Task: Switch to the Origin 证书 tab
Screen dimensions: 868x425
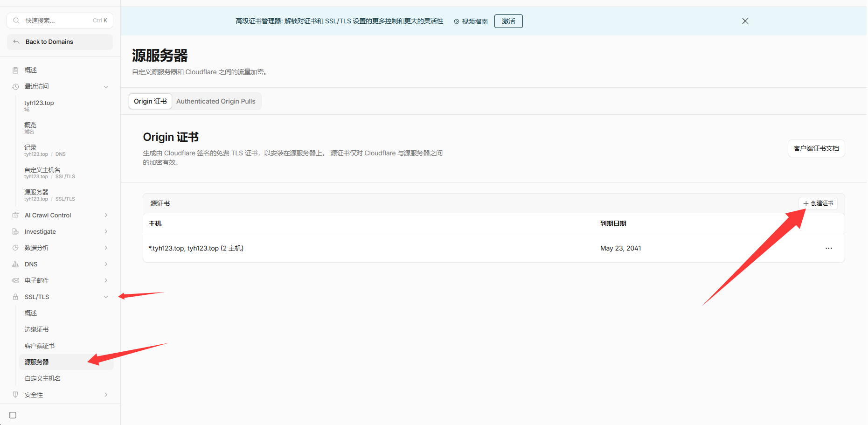Action: point(150,101)
